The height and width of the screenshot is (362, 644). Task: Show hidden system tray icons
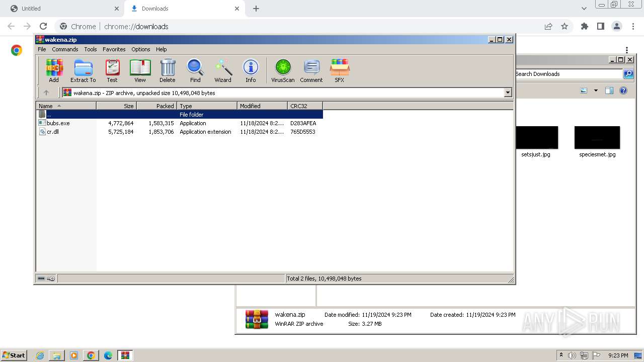click(561, 355)
